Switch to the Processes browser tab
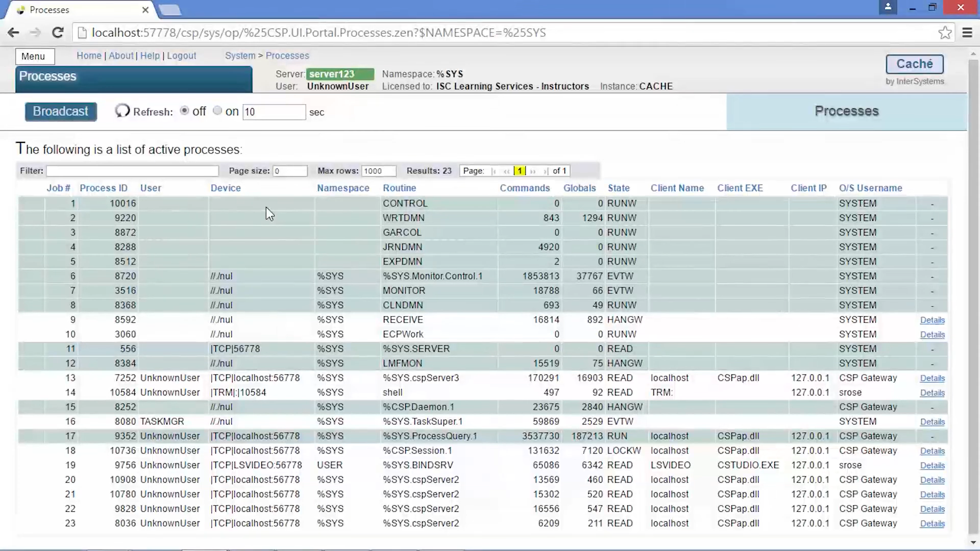Screen dimensions: 980x551 tap(50, 10)
